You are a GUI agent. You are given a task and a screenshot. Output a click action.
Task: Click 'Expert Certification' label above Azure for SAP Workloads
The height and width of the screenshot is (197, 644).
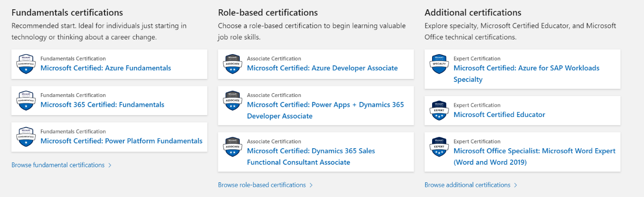coord(477,59)
